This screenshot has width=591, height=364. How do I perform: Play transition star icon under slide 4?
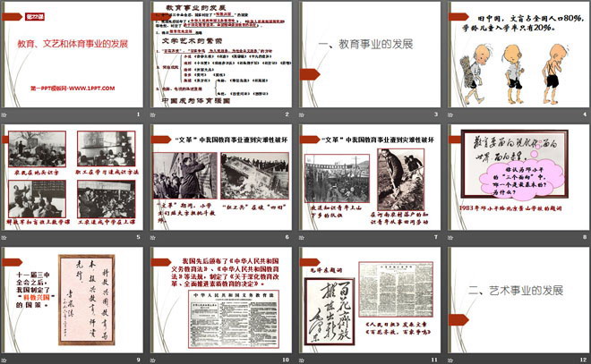(x=450, y=114)
